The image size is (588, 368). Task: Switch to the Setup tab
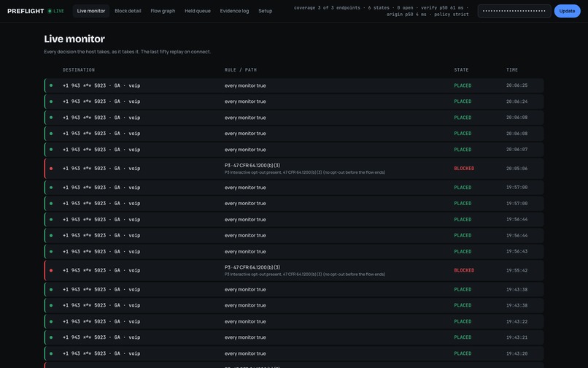coord(265,11)
